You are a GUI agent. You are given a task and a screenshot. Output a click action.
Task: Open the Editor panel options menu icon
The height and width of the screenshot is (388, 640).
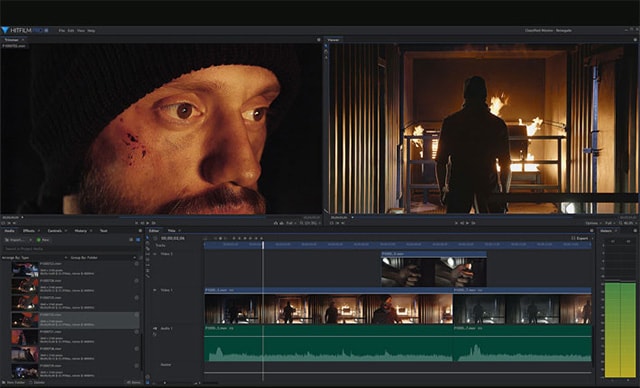click(591, 231)
